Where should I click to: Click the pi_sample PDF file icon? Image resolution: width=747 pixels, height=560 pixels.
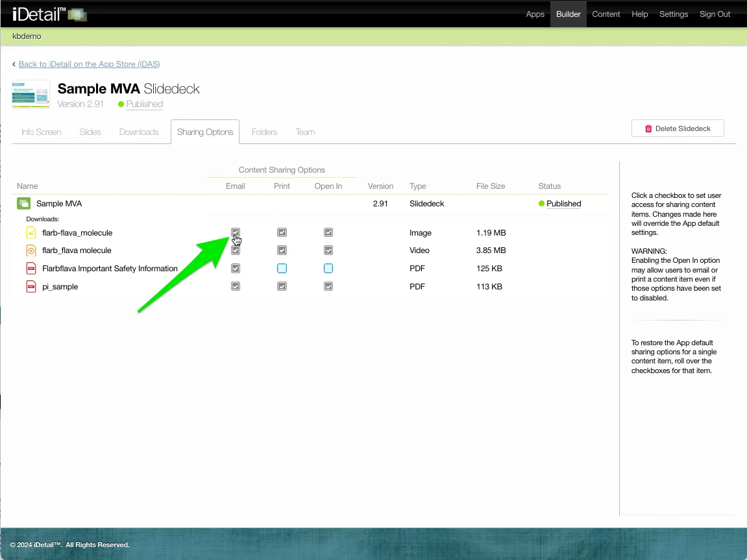pyautogui.click(x=31, y=287)
